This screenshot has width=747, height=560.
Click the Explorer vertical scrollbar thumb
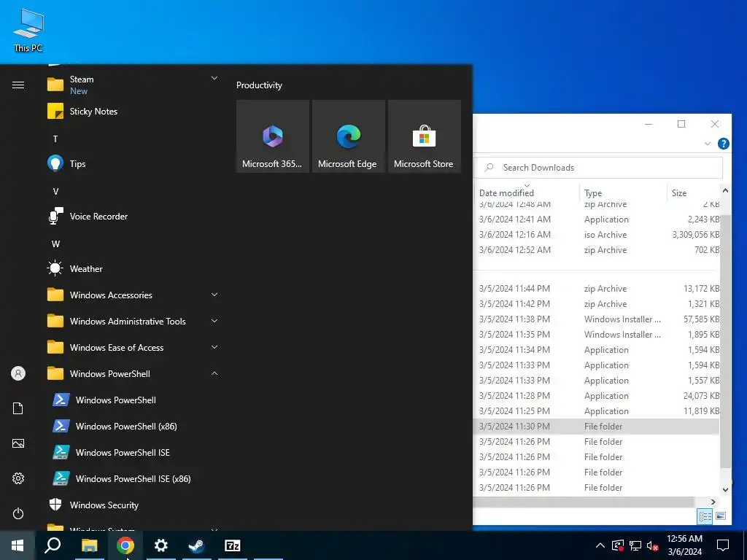725,341
